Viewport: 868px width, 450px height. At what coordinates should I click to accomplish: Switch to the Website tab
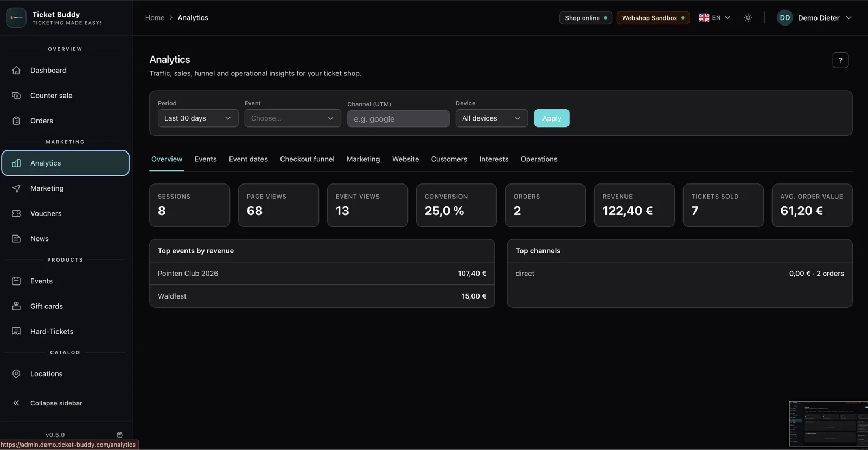point(405,159)
